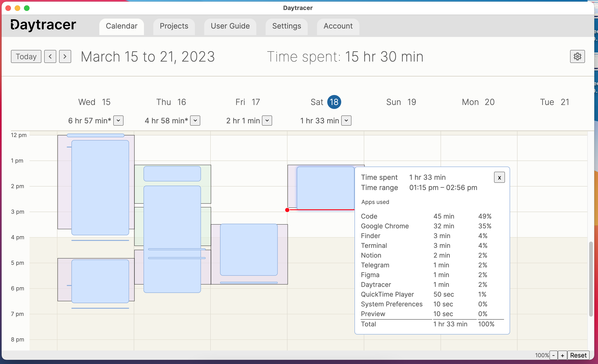598x364 pixels.
Task: Click the Thu 16 day header
Action: point(171,102)
